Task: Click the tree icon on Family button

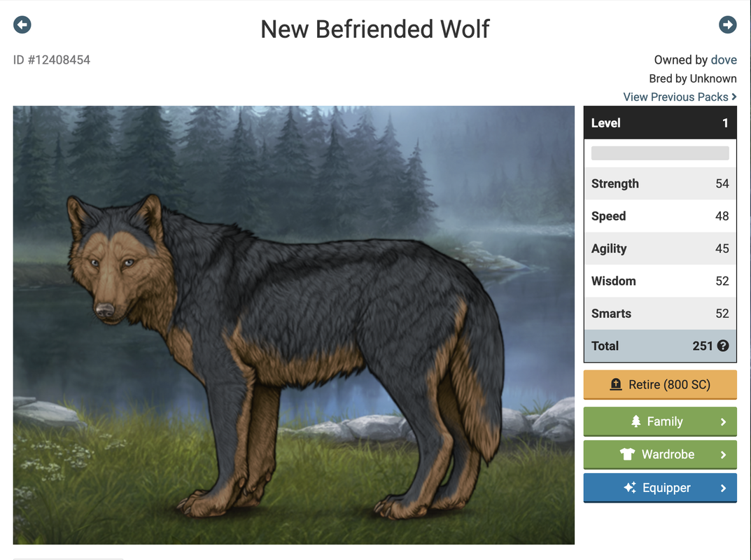Action: pos(636,421)
